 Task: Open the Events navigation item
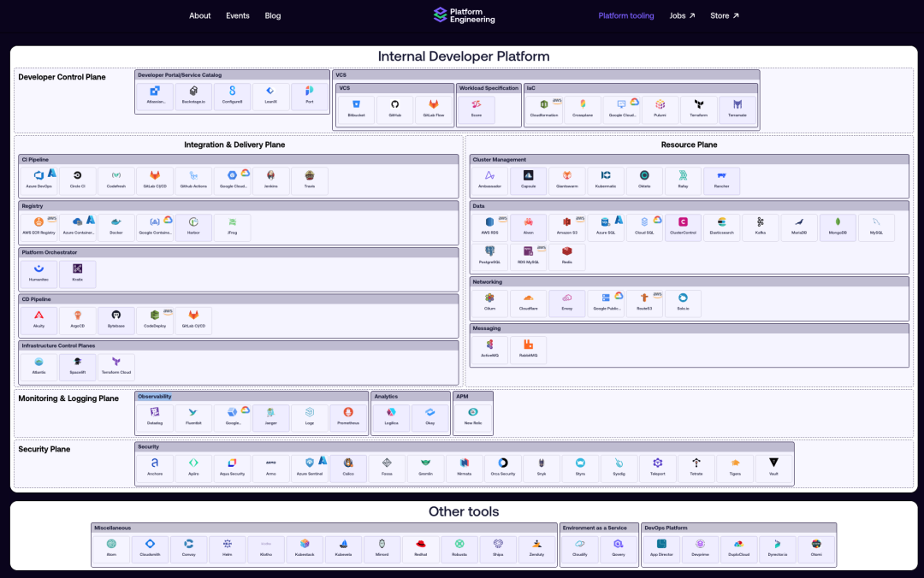point(238,16)
